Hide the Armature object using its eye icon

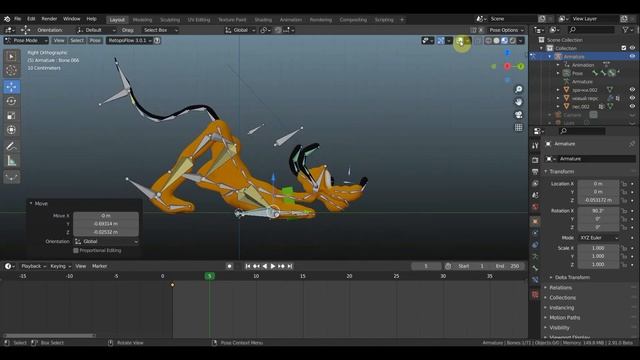632,56
